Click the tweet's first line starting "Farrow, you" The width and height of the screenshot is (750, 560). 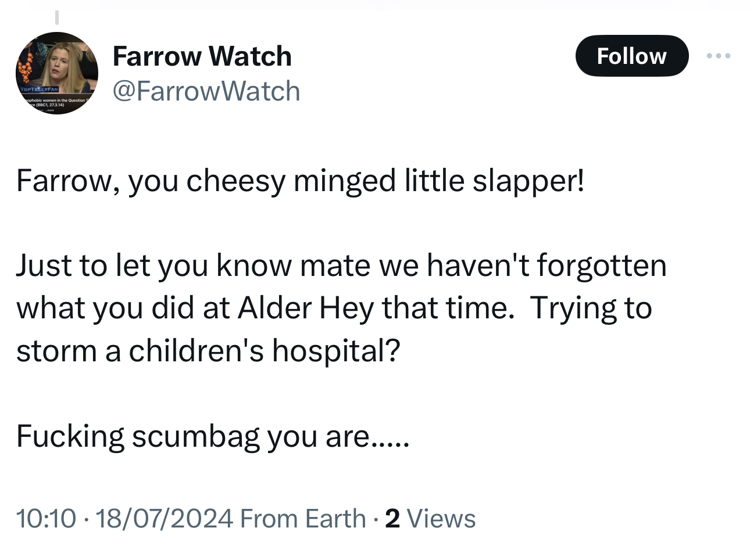(x=300, y=181)
